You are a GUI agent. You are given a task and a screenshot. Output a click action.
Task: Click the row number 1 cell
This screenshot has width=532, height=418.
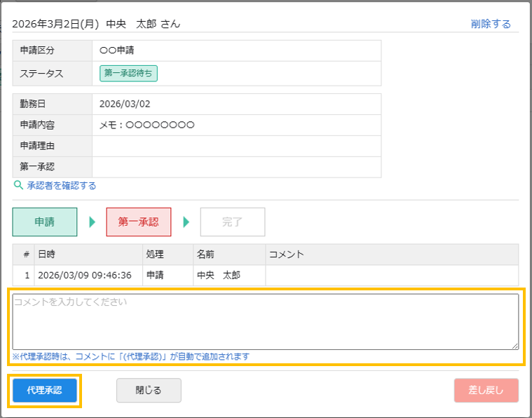coord(23,275)
